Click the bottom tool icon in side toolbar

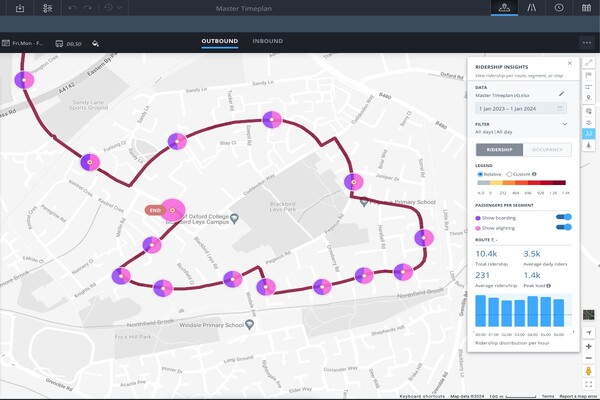pyautogui.click(x=589, y=145)
